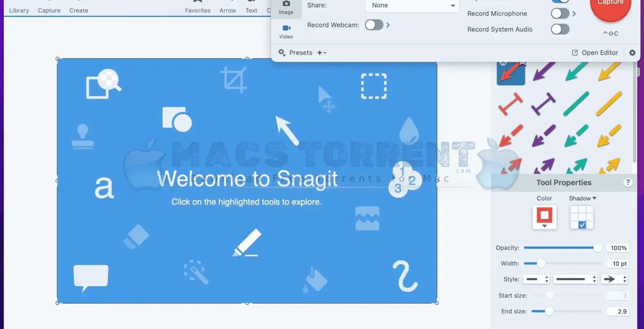Select the checked shadow direction cell

(x=582, y=225)
